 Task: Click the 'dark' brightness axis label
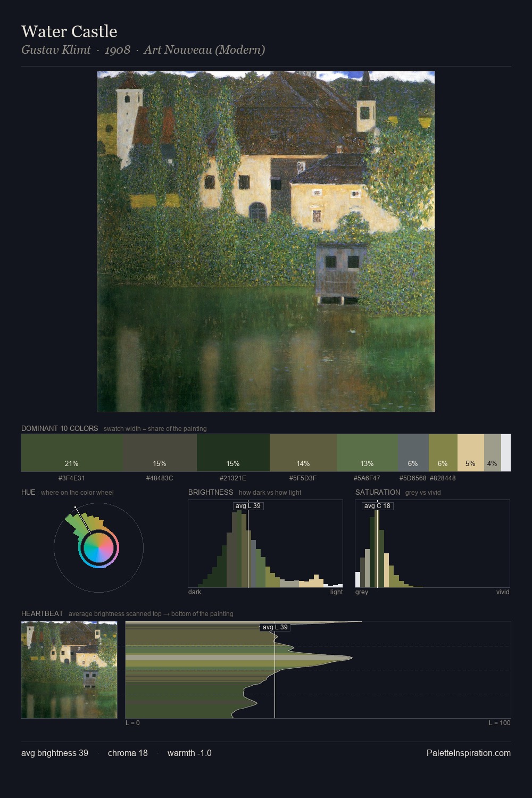[x=195, y=592]
